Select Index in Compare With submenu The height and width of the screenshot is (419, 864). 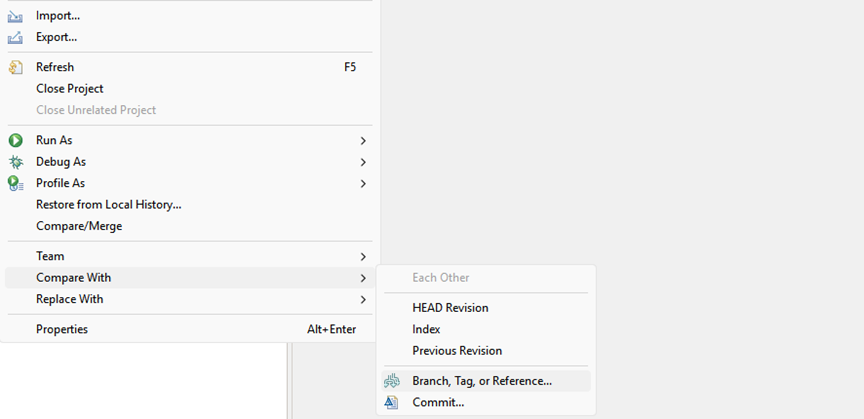coord(426,329)
